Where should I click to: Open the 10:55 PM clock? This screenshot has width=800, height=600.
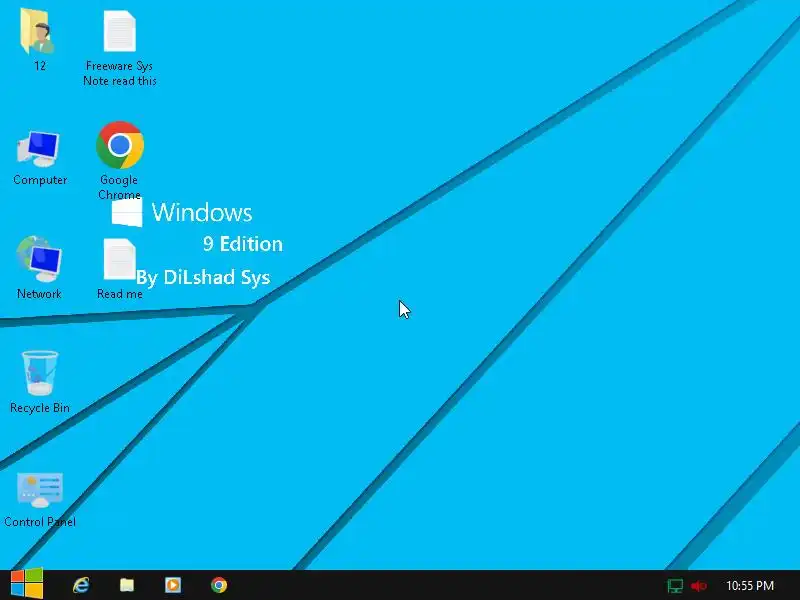(x=750, y=586)
